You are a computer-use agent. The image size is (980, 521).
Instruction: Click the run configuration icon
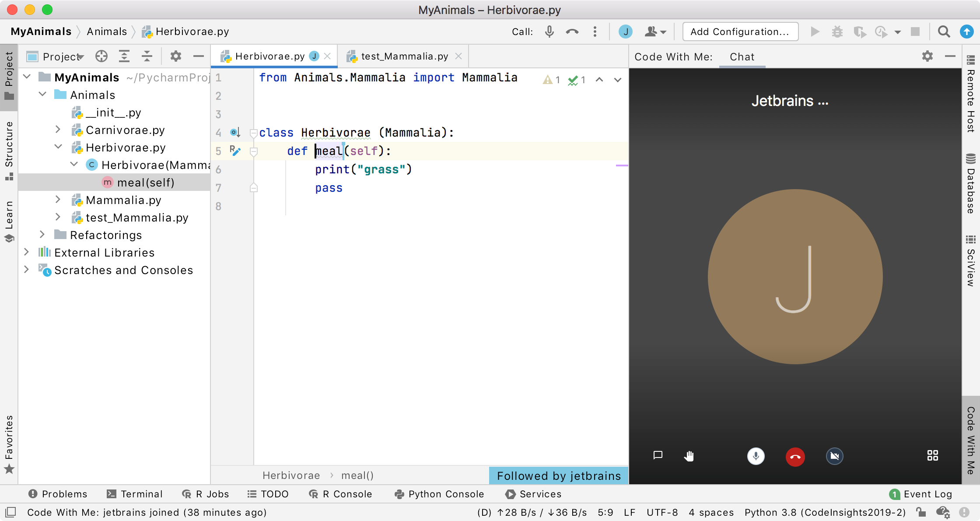tap(815, 31)
